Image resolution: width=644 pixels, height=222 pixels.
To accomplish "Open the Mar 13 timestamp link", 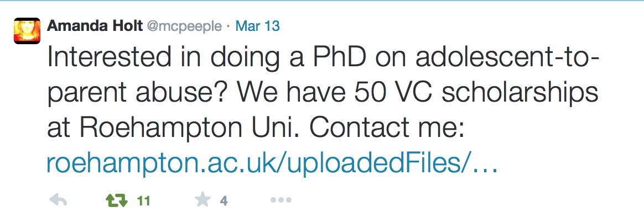I will pos(257,26).
